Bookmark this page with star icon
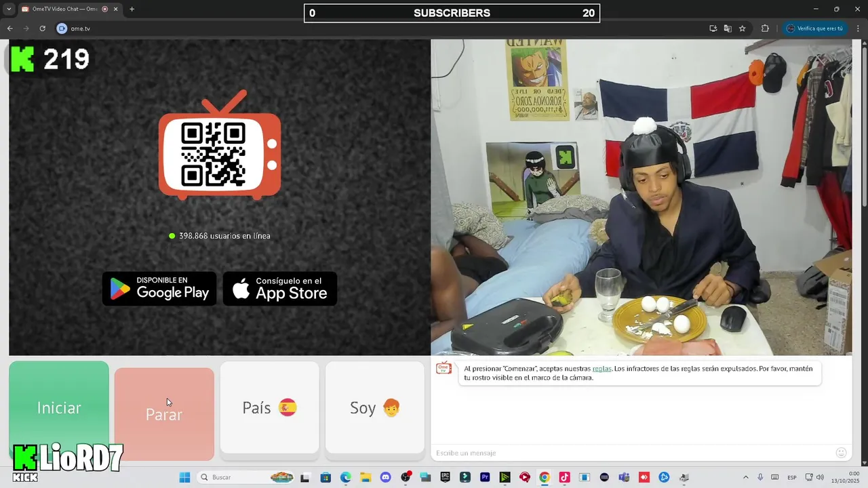Image resolution: width=868 pixels, height=488 pixels. [x=743, y=28]
